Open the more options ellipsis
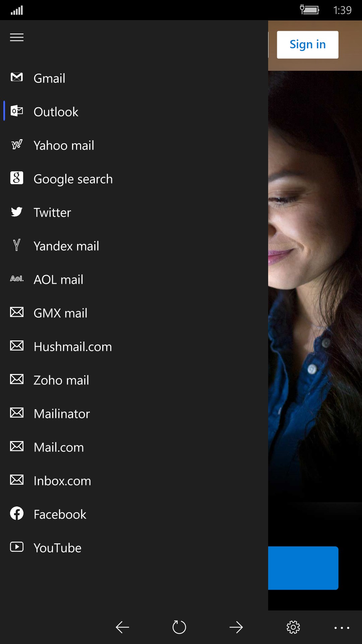Viewport: 362px width, 644px height. [x=342, y=628]
